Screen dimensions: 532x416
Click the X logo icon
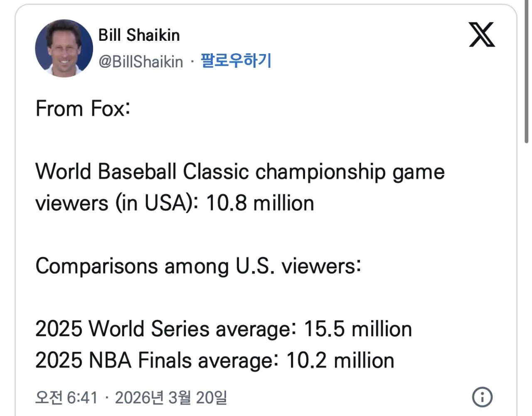(482, 35)
